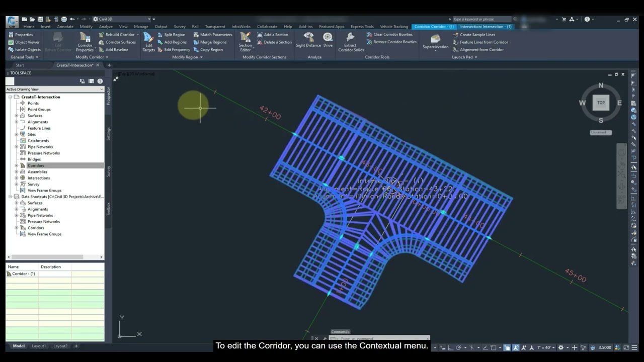This screenshot has height=362, width=644.
Task: Toggle the level of detail 3.5000 icon
Action: 593,347
